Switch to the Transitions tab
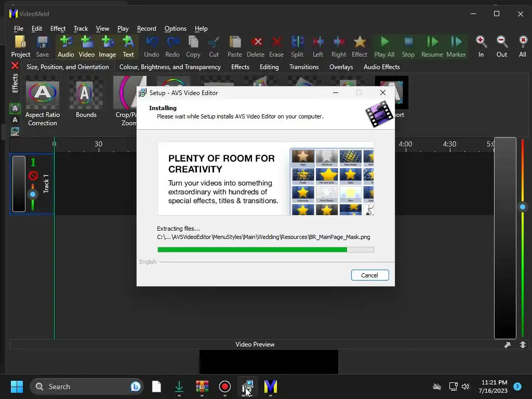 click(x=304, y=67)
